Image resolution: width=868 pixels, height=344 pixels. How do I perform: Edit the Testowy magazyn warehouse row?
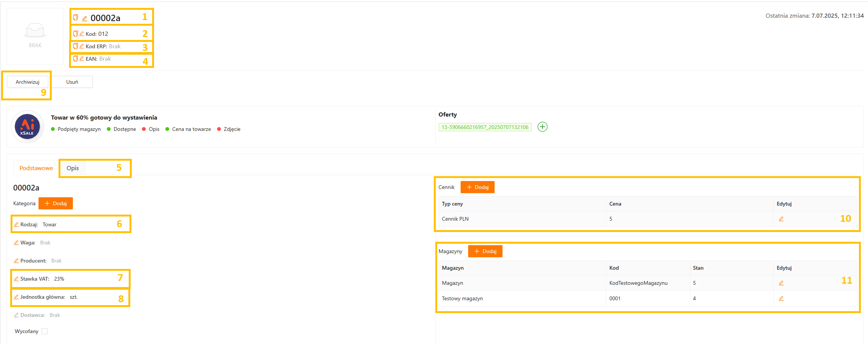pyautogui.click(x=781, y=298)
